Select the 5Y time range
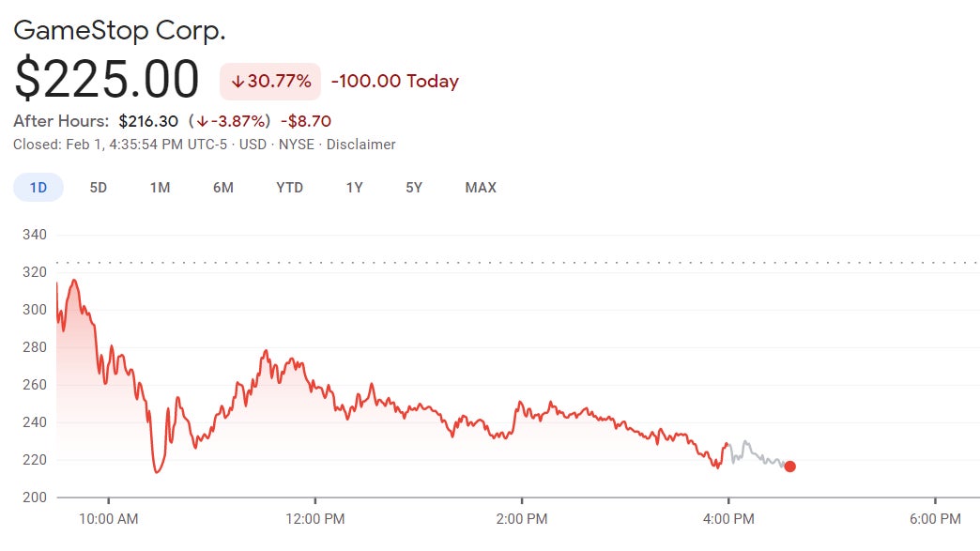The image size is (980, 551). click(x=416, y=187)
